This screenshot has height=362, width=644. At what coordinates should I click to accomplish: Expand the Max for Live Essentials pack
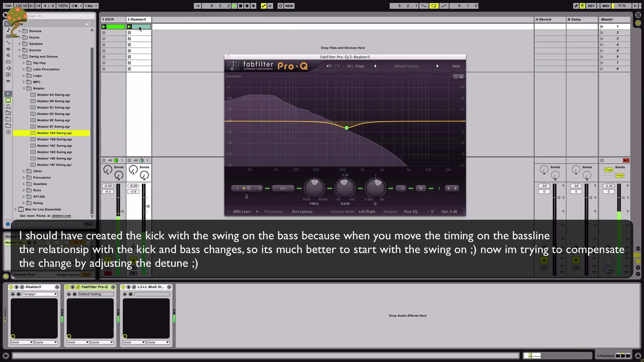[x=15, y=209]
